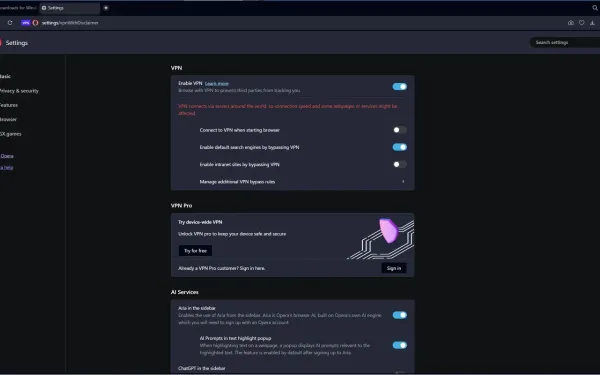Select Browser section in sidebar
600x375 pixels.
[8, 119]
